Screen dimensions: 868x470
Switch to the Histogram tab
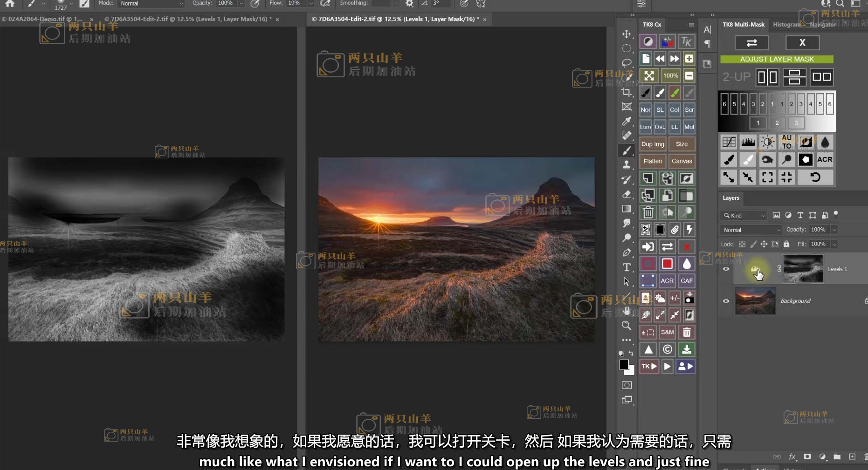pyautogui.click(x=786, y=24)
